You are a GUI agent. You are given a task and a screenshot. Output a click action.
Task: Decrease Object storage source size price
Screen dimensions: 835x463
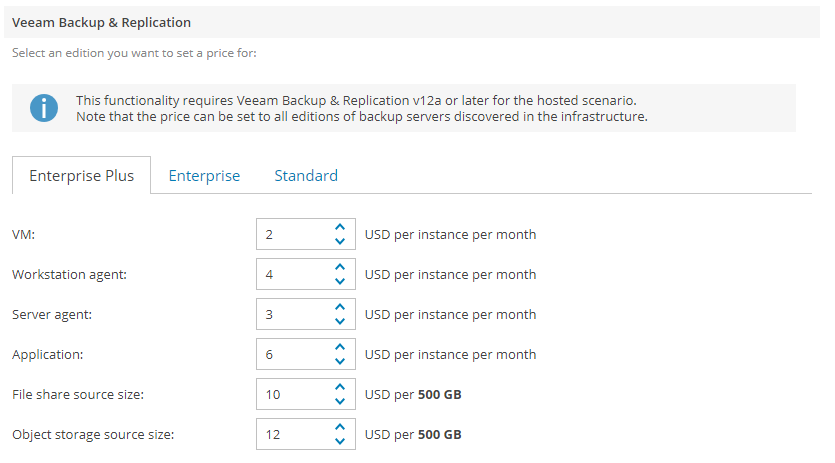pyautogui.click(x=340, y=441)
